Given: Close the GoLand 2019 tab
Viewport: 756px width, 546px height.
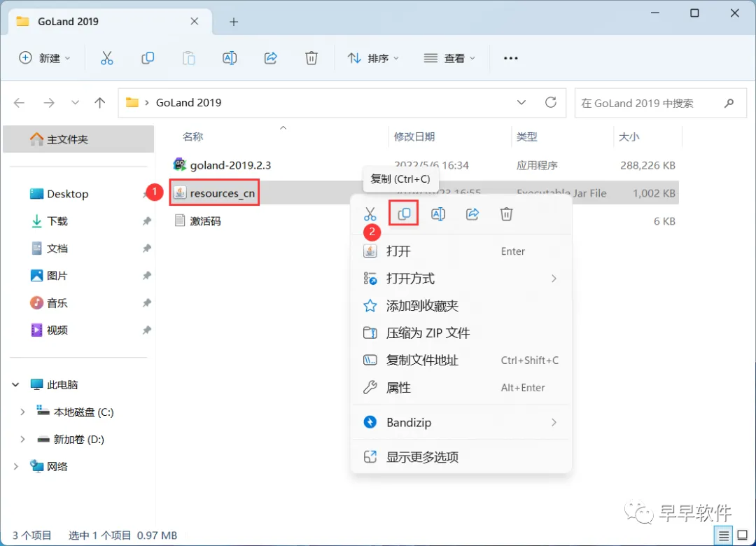Looking at the screenshot, I should click(x=195, y=21).
